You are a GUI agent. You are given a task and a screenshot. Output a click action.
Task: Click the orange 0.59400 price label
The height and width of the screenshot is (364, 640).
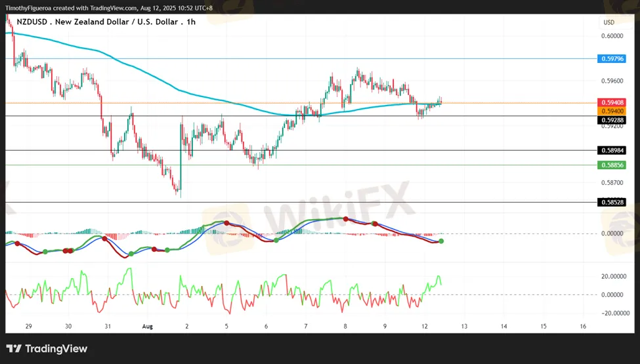[x=611, y=111]
